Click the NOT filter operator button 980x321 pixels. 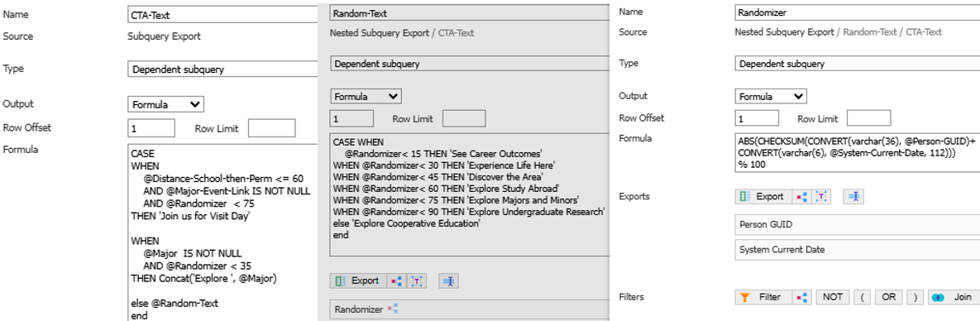[833, 297]
